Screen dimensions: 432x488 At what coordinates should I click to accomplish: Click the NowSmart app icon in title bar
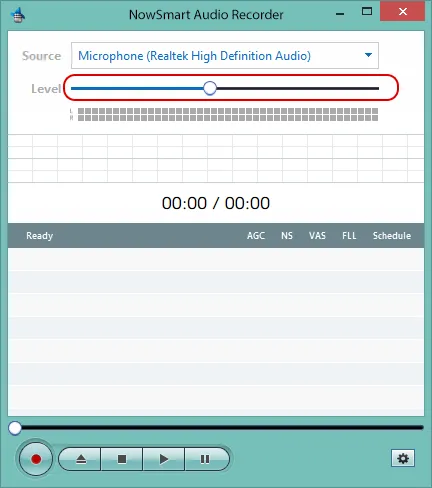point(18,15)
